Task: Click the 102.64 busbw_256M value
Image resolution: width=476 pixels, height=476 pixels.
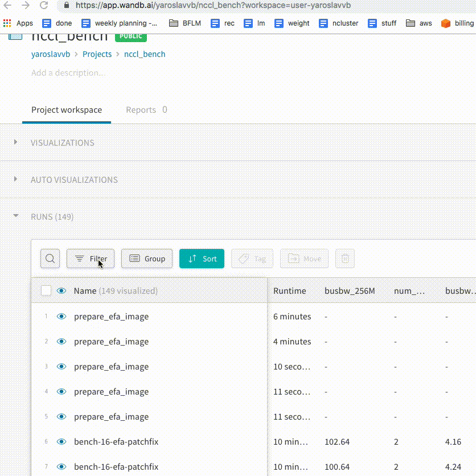Action: coord(337,442)
